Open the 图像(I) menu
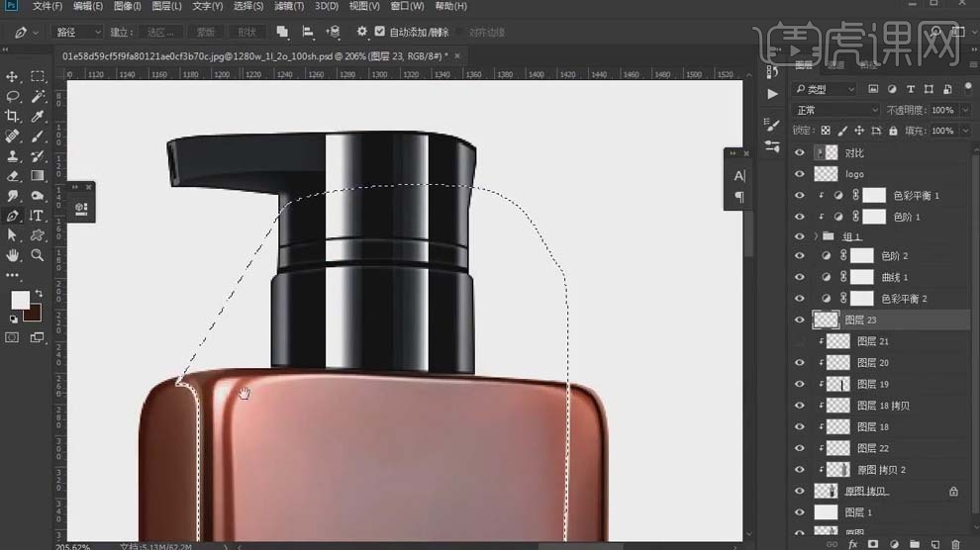This screenshot has width=980, height=550. point(129,7)
